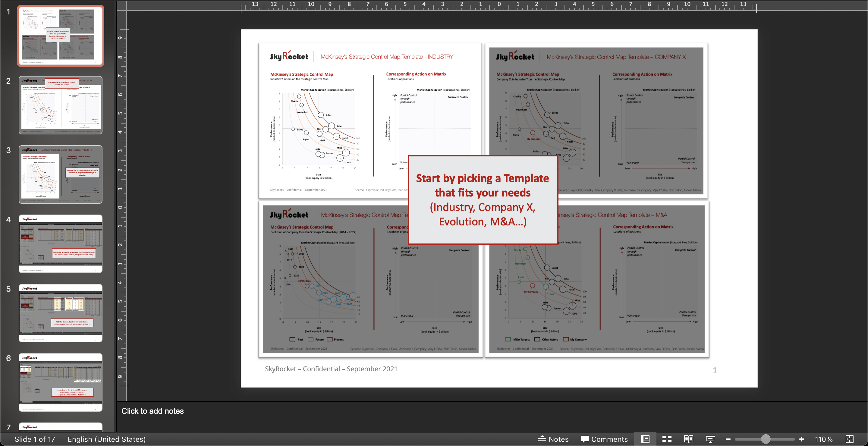The image size is (868, 446).
Task: Select the red 'Start by picking a Template' callout
Action: tap(483, 200)
